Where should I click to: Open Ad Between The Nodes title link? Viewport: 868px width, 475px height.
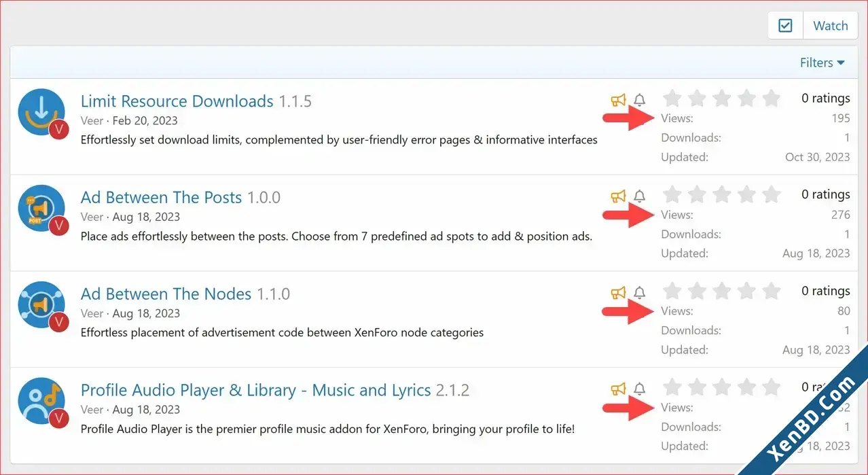tap(166, 294)
